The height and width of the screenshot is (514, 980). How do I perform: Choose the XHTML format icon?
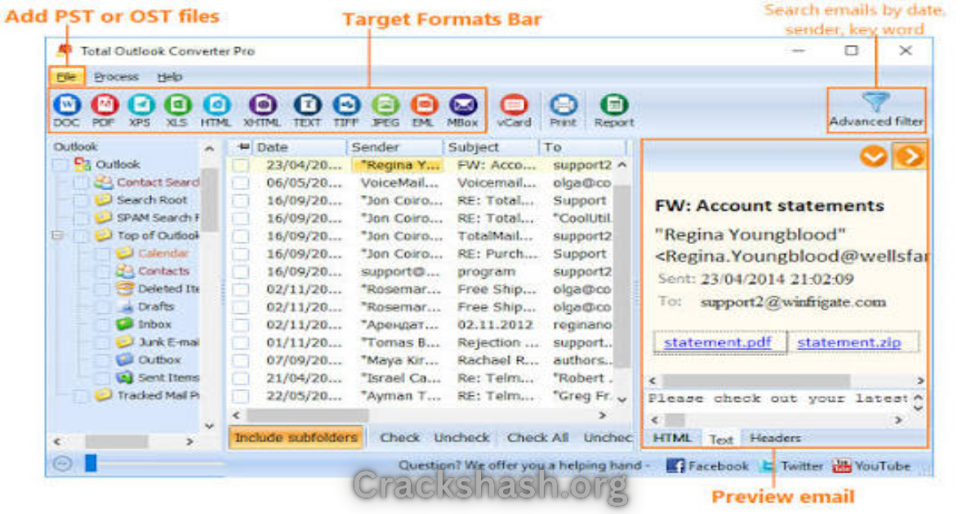[262, 104]
